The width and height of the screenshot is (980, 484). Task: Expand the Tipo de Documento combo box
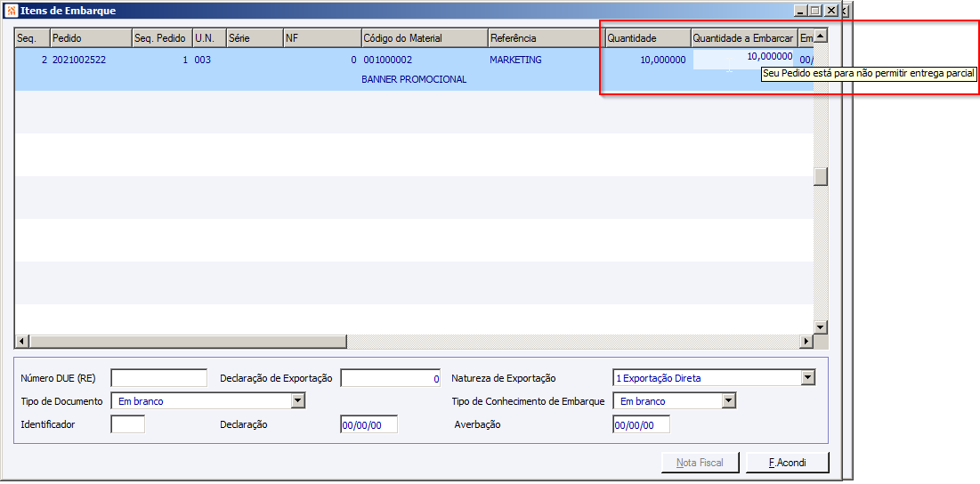[297, 401]
